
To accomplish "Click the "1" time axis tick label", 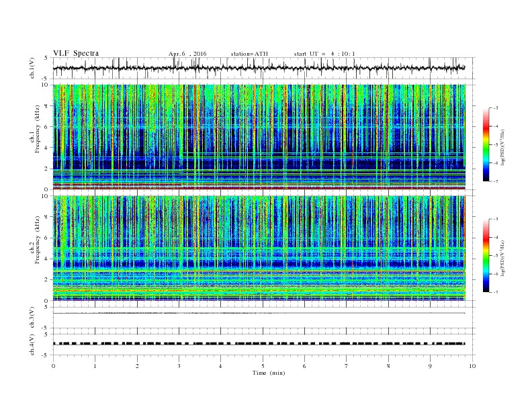I will pos(95,366).
